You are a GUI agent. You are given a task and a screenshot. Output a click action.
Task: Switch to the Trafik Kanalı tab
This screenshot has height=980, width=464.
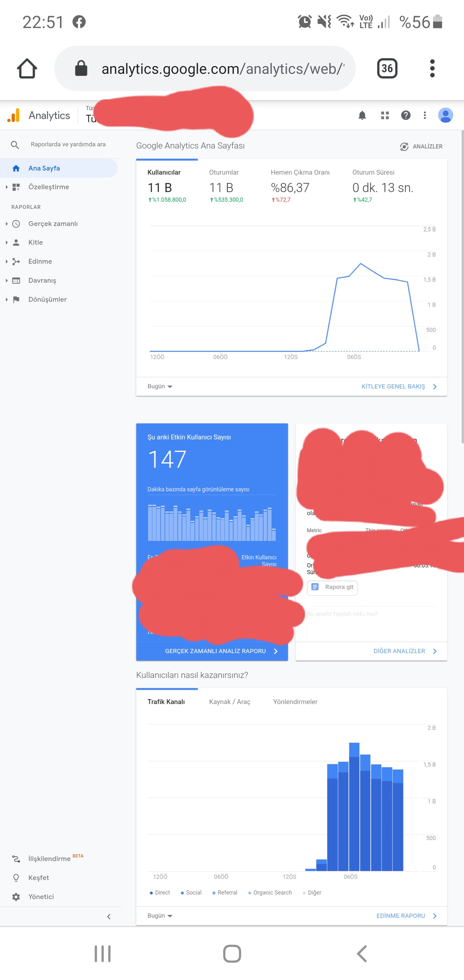166,701
